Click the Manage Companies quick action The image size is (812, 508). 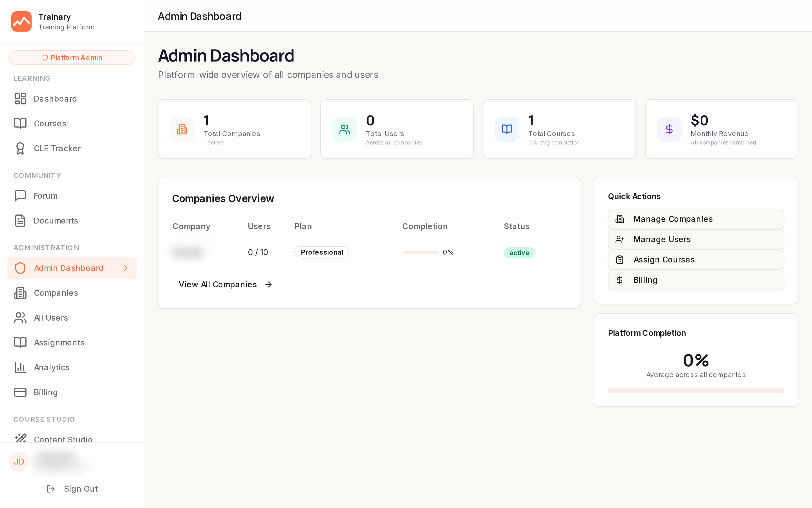tap(696, 219)
